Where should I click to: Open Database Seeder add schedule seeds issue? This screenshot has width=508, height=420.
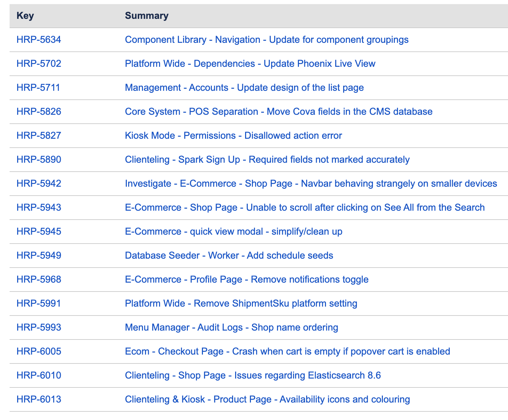tap(229, 256)
